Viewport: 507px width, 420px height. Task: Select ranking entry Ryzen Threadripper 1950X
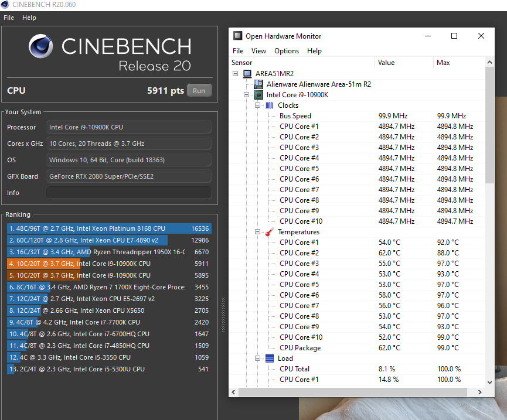pos(109,252)
